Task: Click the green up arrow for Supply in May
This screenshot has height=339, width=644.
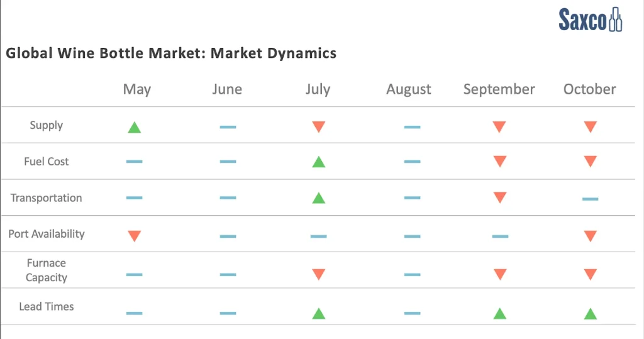Action: click(x=134, y=128)
